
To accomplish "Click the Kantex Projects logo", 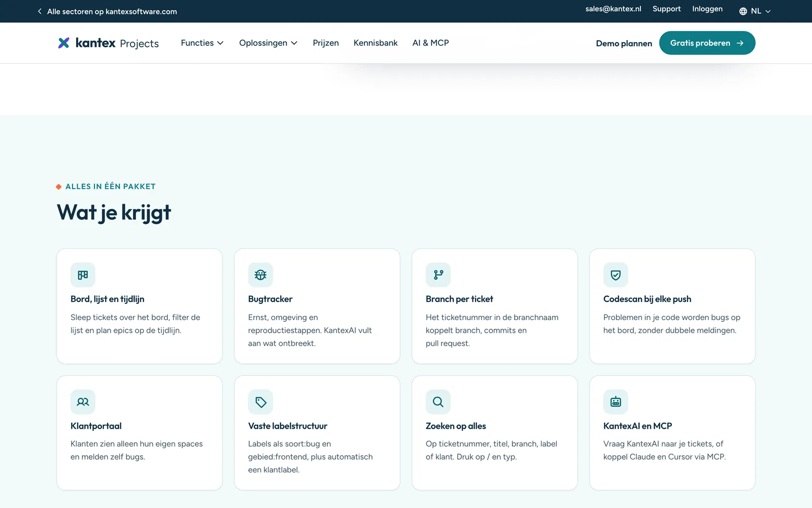I will click(108, 43).
